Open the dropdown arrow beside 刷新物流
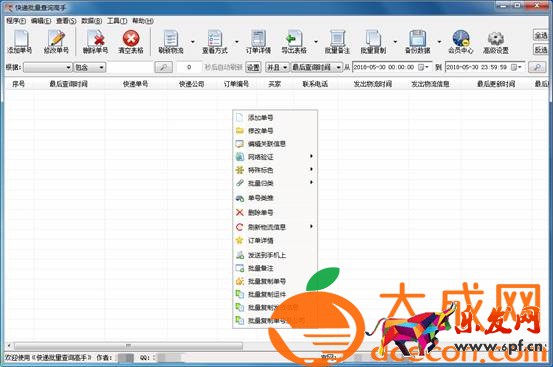553x367 pixels. 193,42
